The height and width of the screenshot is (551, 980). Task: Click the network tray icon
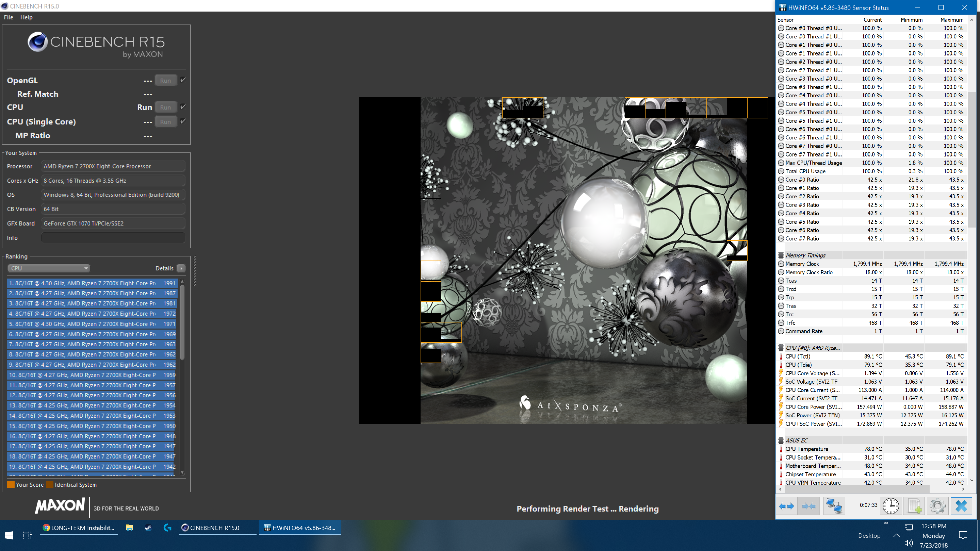[909, 527]
